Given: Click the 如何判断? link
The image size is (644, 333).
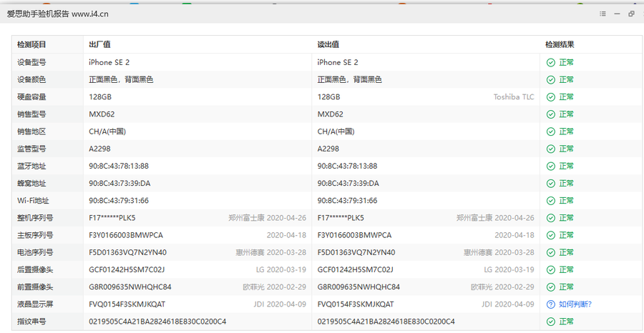Looking at the screenshot, I should point(575,304).
